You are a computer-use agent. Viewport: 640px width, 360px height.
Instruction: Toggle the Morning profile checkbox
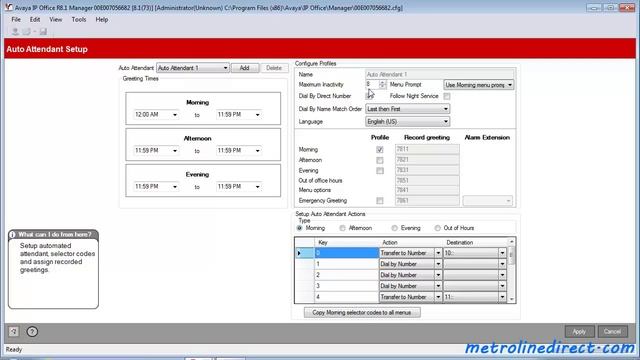point(380,150)
